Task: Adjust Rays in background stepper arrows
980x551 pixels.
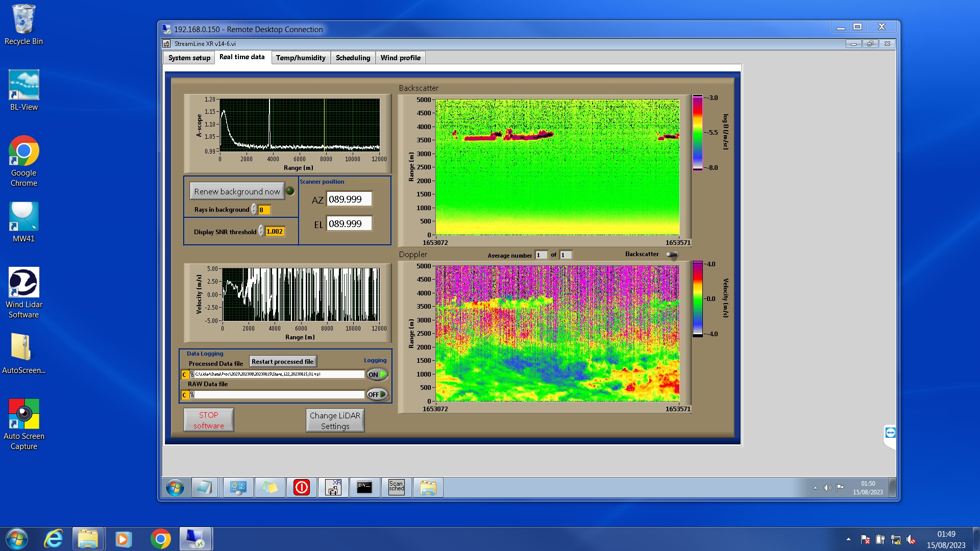Action: click(x=254, y=210)
